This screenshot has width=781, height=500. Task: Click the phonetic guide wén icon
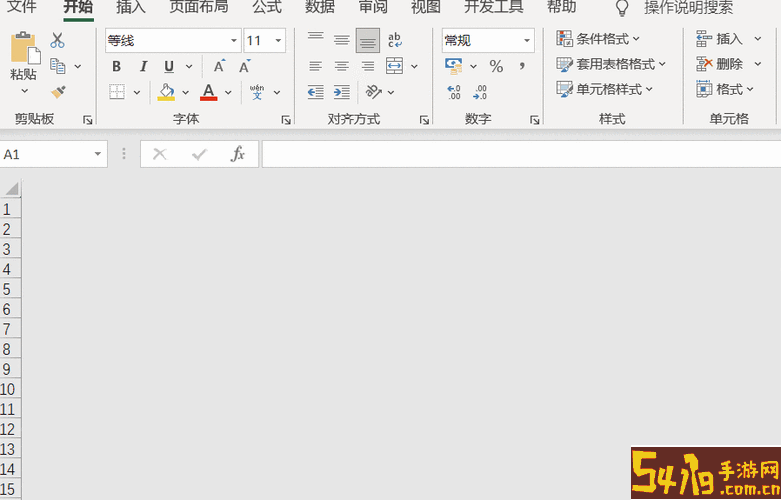tap(257, 92)
